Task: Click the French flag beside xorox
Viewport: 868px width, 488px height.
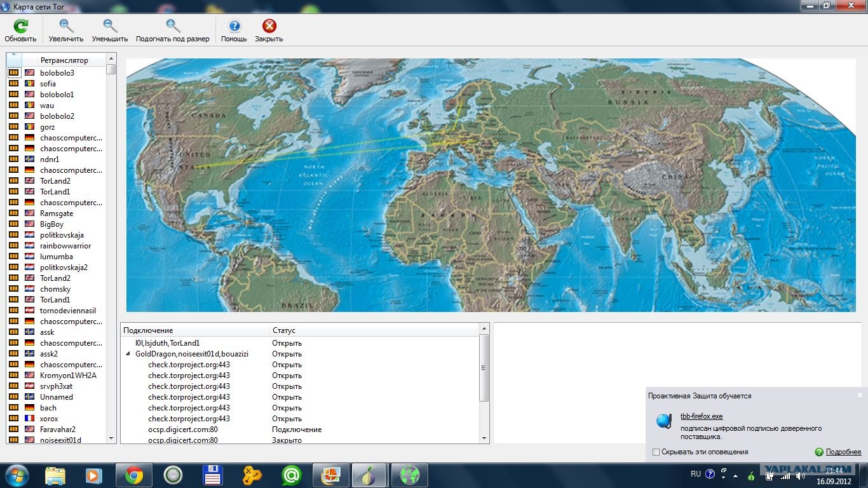Action: coord(30,419)
